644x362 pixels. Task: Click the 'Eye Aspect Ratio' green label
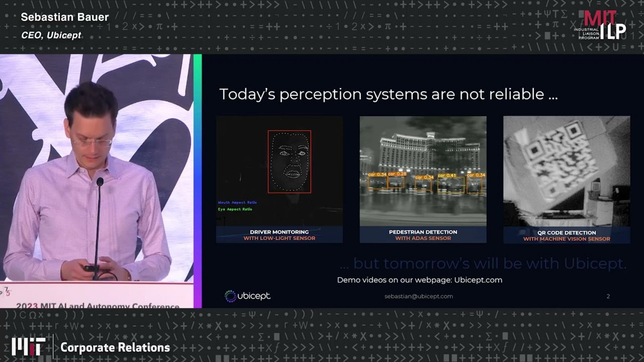[x=235, y=209]
